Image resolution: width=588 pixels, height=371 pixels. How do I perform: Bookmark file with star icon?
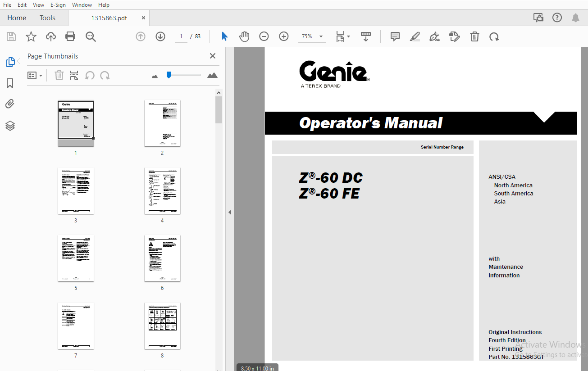click(31, 36)
